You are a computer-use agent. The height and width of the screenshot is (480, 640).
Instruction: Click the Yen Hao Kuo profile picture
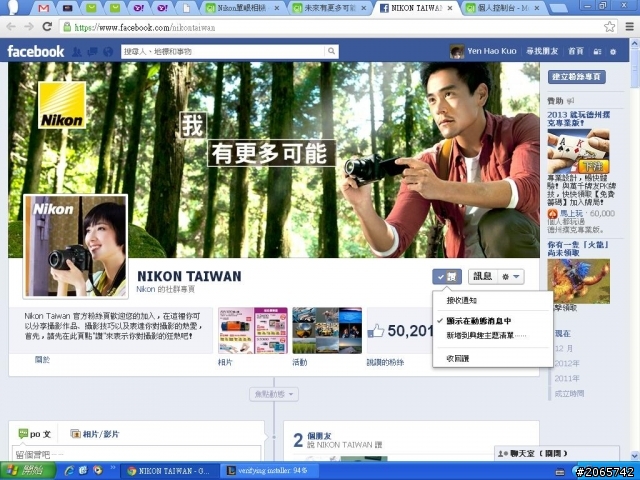click(x=457, y=51)
